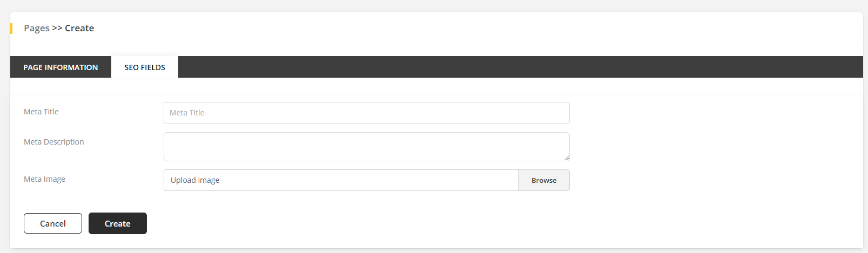Select the SEO Fields tab
The width and height of the screenshot is (868, 253).
[x=145, y=67]
